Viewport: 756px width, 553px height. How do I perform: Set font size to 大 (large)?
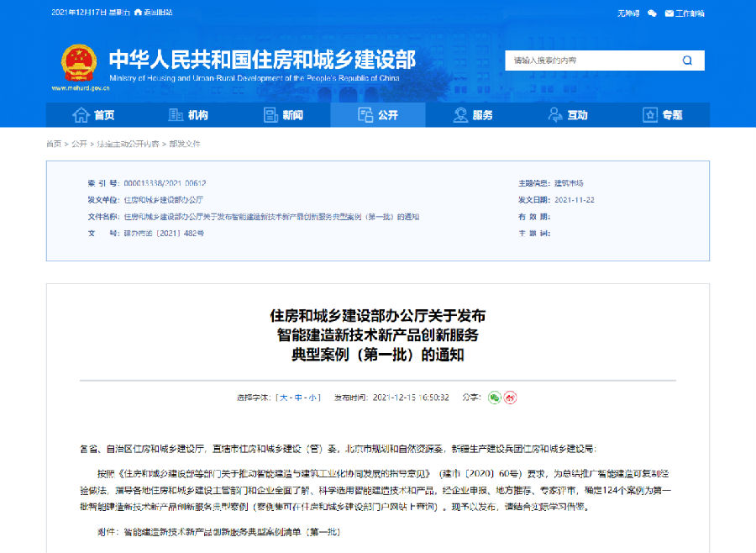coord(285,398)
